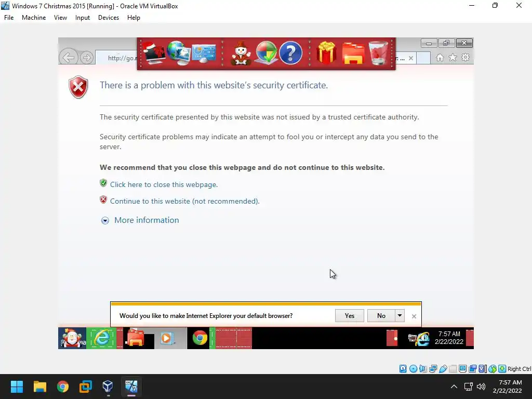The image size is (532, 399).
Task: Click VirtualBox USB status icon
Action: (443, 369)
